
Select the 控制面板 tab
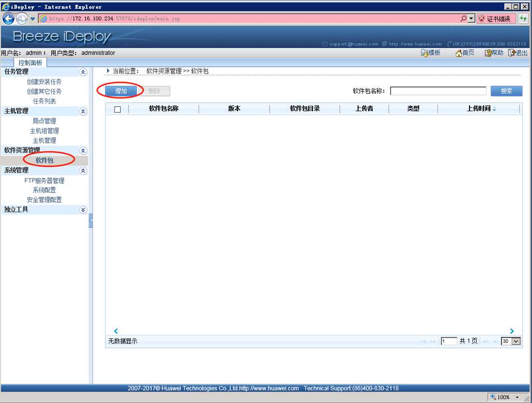coord(30,63)
